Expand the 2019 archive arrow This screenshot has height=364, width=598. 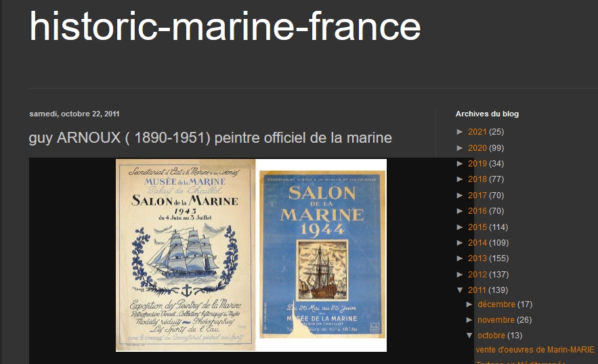click(460, 164)
